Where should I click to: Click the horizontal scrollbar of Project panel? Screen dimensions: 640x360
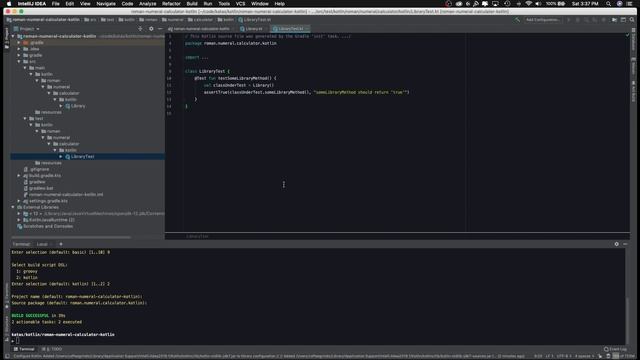(x=71, y=237)
